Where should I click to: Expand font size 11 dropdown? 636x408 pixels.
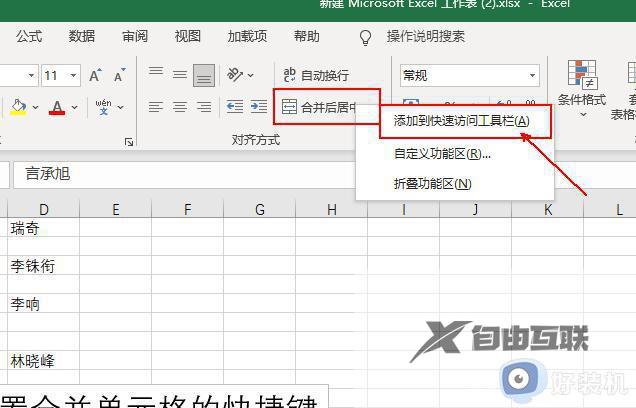click(x=73, y=75)
